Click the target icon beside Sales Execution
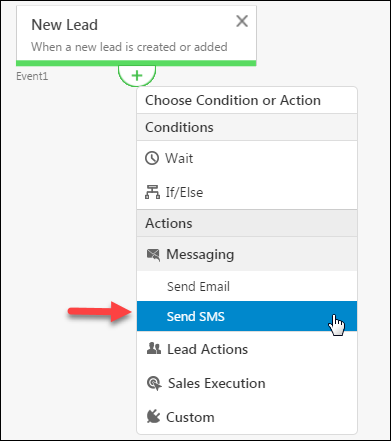The image size is (391, 441). pyautogui.click(x=154, y=383)
